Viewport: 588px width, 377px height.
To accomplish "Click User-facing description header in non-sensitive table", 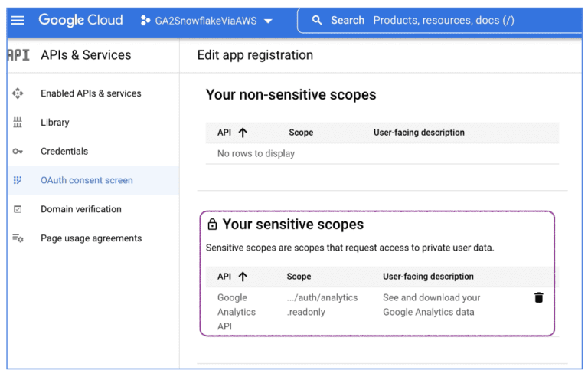I will click(x=419, y=133).
